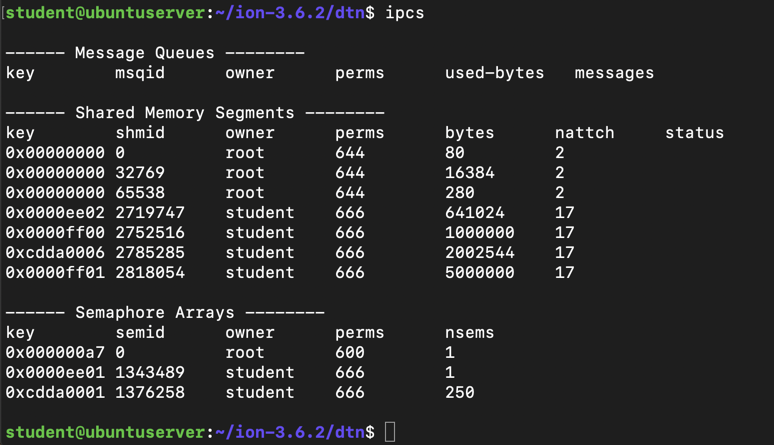Click the 'Semaphore Arrays' section heading
The height and width of the screenshot is (445, 774).
pyautogui.click(x=155, y=313)
